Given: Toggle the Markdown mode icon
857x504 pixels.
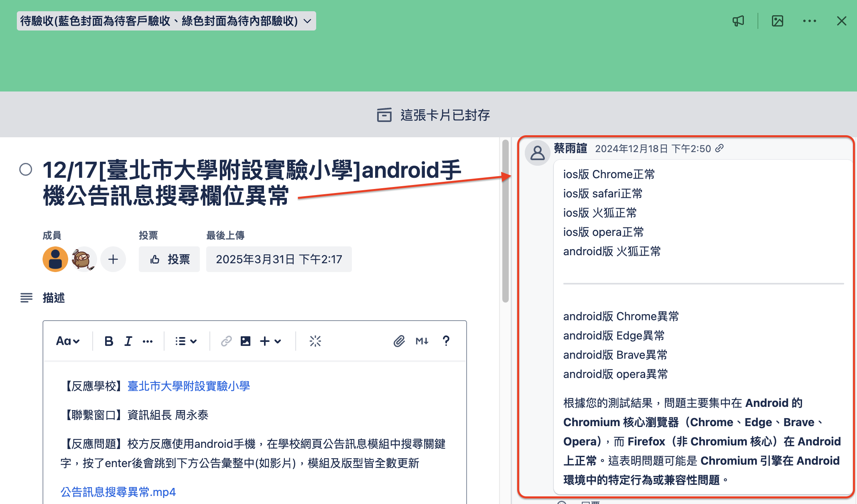Looking at the screenshot, I should point(422,341).
